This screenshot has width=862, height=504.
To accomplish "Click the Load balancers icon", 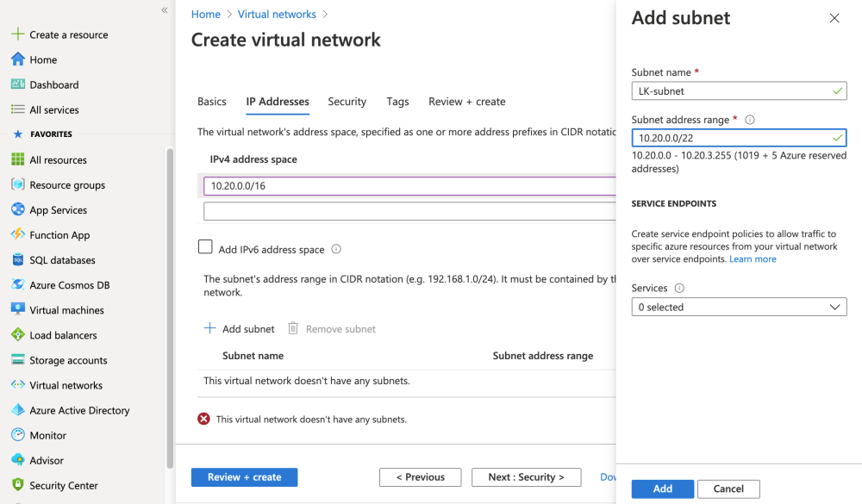I will pyautogui.click(x=17, y=334).
